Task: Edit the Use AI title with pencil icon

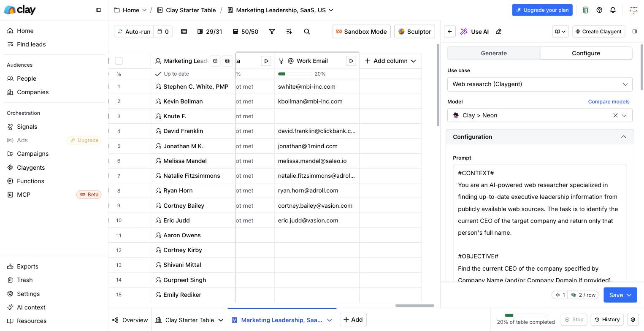Action: point(498,32)
